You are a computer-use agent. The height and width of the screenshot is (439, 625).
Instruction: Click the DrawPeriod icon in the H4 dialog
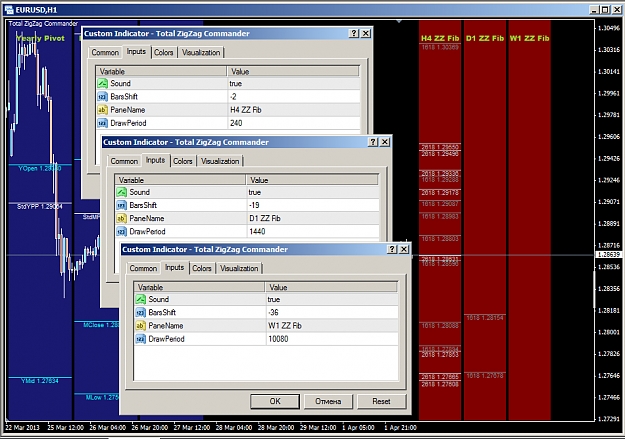tap(102, 123)
